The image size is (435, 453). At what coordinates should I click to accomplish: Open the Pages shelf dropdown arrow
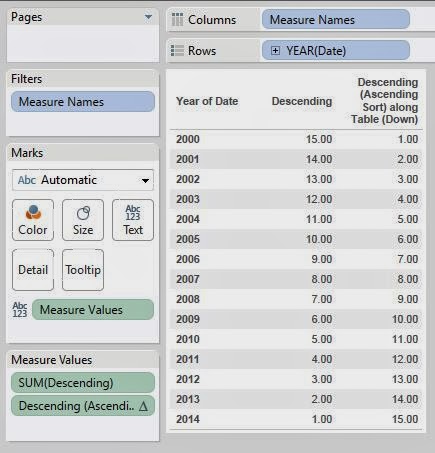point(148,17)
